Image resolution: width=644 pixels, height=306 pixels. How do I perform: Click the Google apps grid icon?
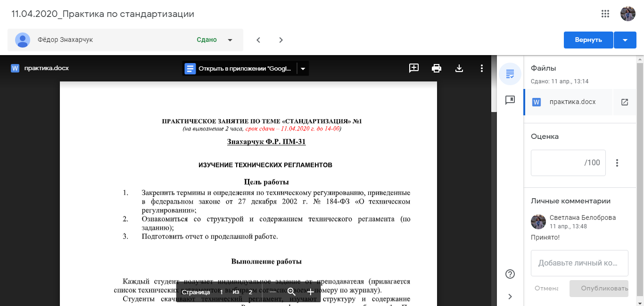(x=605, y=14)
